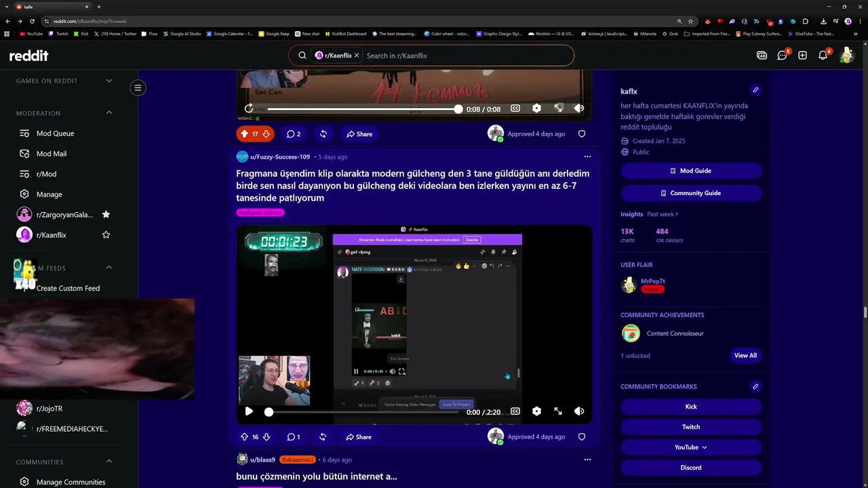
Task: Reload the page with the browser refresh button
Action: [x=32, y=21]
